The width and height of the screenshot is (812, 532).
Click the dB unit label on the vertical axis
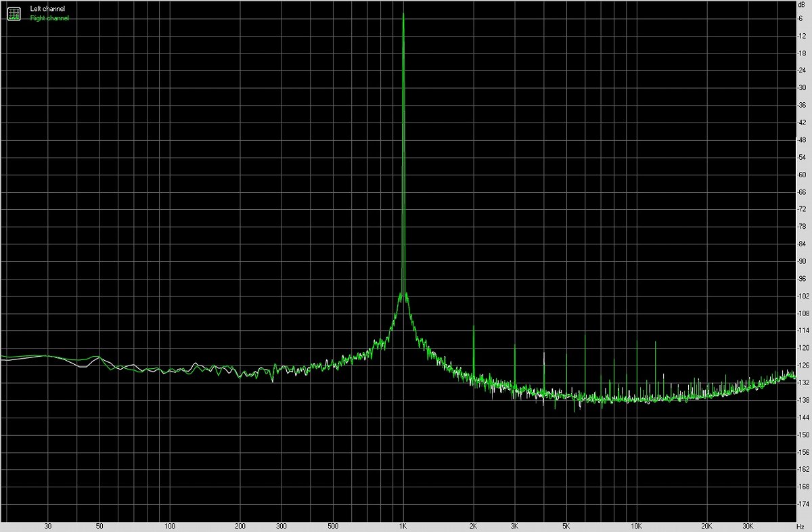pos(801,5)
